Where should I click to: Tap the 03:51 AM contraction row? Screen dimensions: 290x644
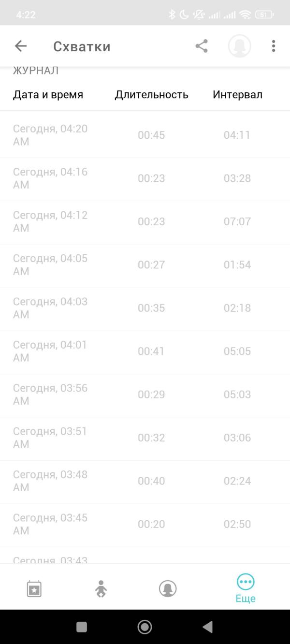click(x=145, y=438)
